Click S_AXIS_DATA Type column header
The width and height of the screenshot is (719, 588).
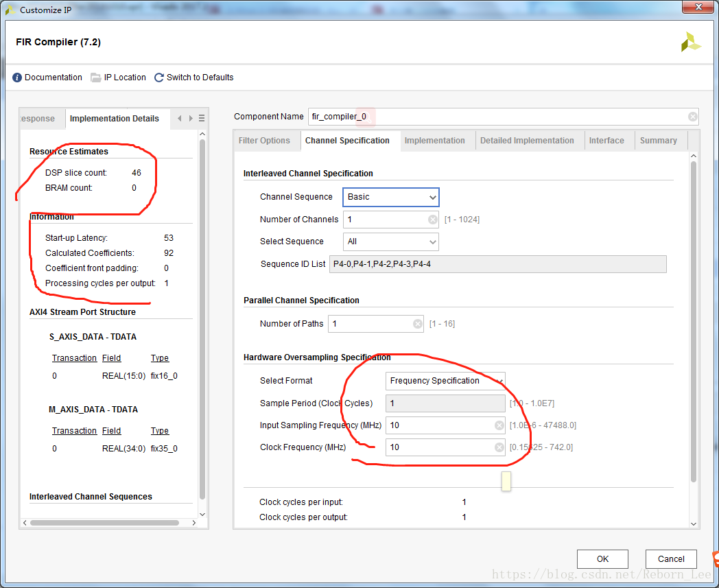160,358
